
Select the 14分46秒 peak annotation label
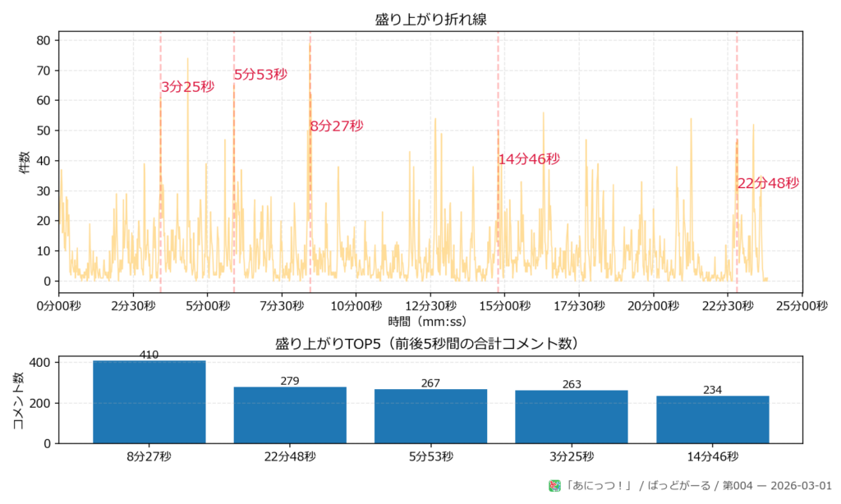tap(528, 160)
